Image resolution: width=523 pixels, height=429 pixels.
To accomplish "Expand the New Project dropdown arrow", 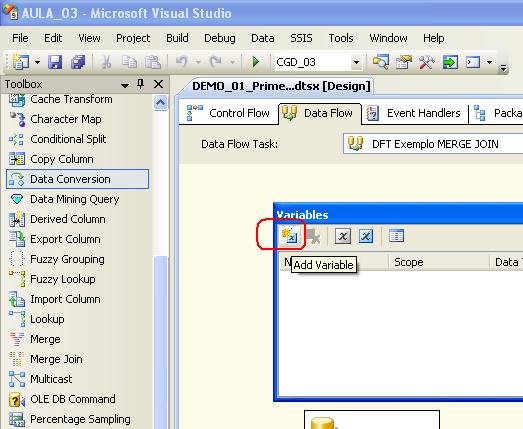I will pos(37,62).
